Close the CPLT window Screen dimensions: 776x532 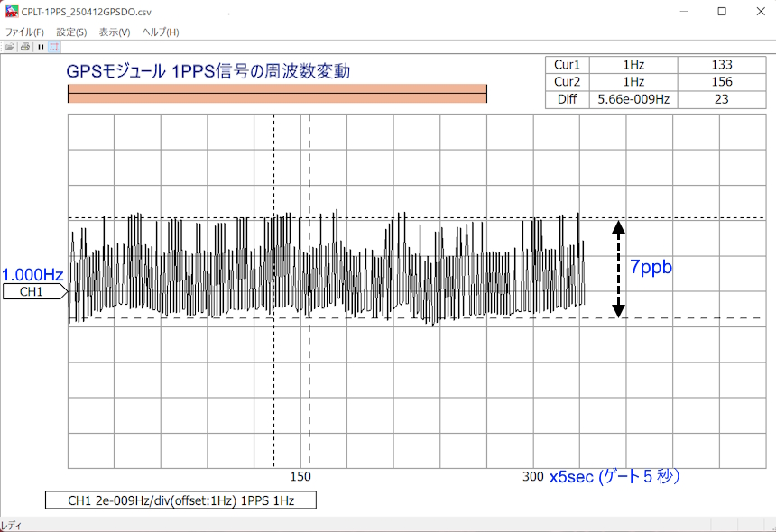tap(761, 12)
